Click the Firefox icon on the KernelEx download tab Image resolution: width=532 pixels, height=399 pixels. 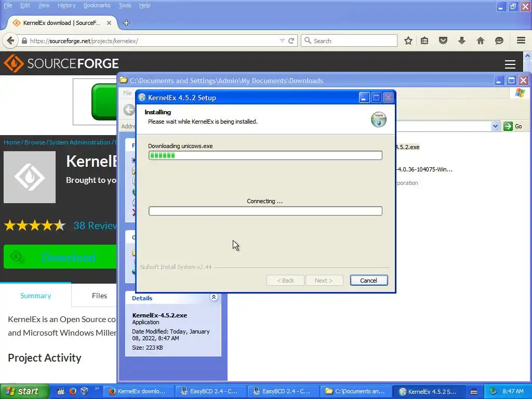tap(16, 23)
